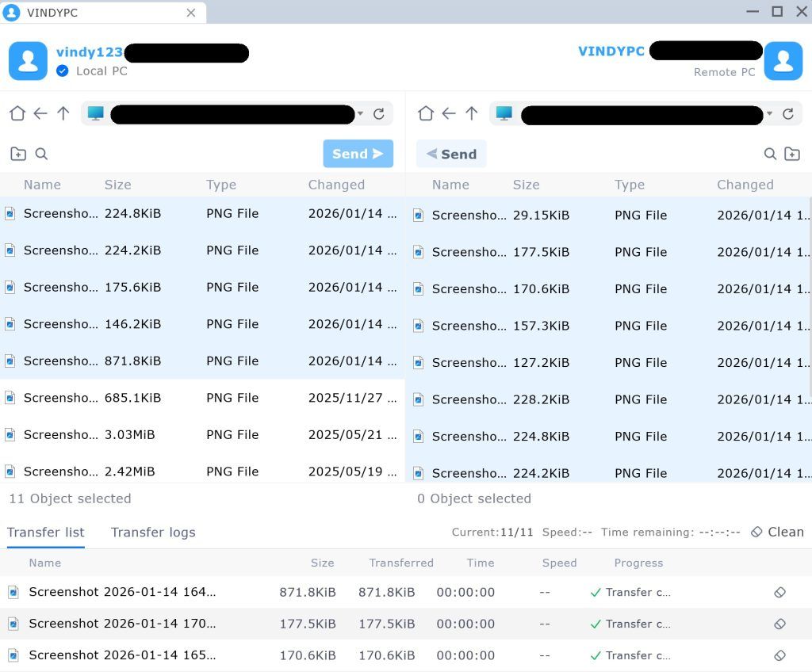812x672 pixels.
Task: Select local file sized 871.8KiB
Action: [x=202, y=361]
